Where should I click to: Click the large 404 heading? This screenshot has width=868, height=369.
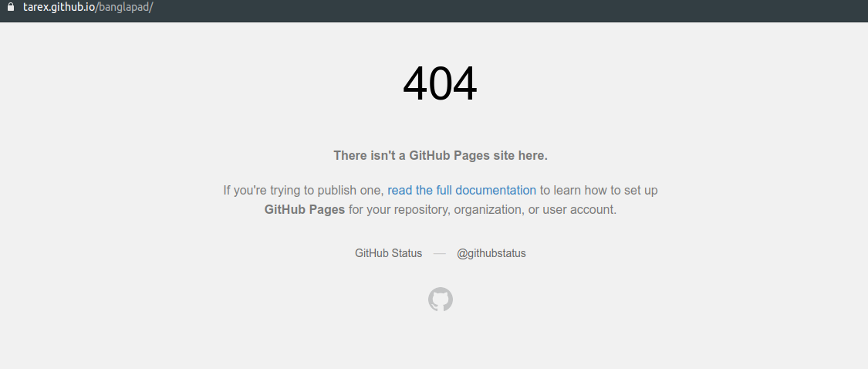click(x=440, y=83)
